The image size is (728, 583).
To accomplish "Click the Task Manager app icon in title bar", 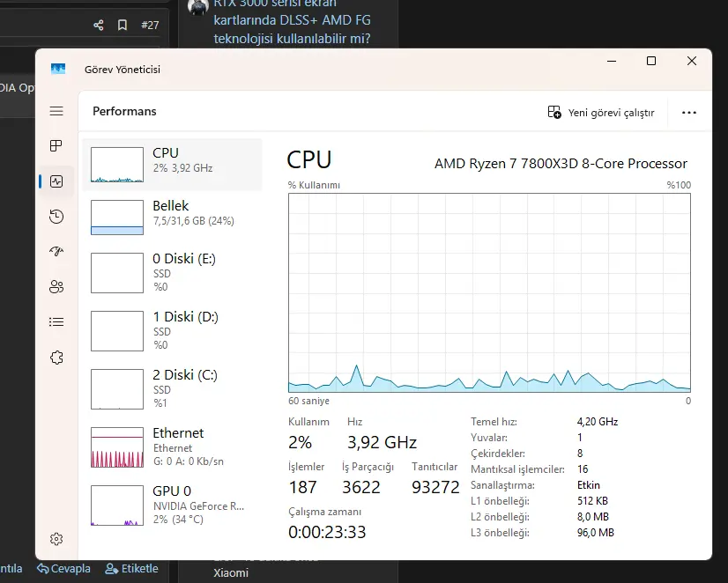I will [58, 69].
